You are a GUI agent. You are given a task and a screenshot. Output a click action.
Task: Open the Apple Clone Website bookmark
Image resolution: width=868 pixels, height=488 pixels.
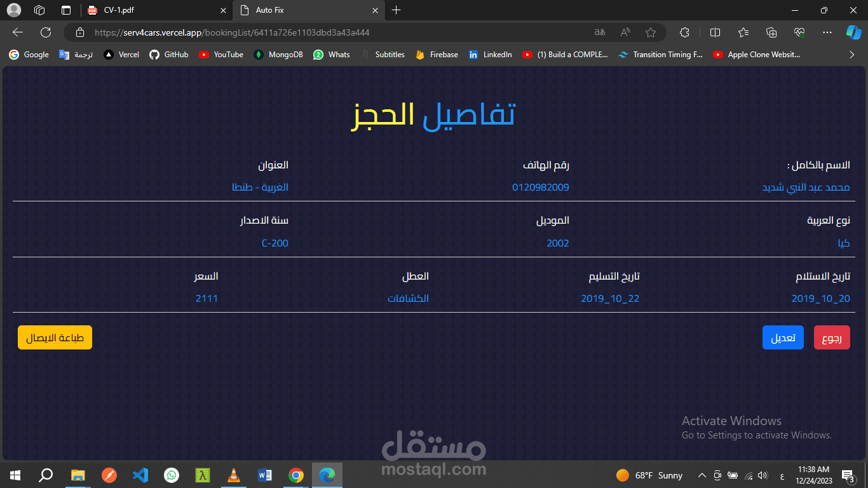pyautogui.click(x=756, y=55)
